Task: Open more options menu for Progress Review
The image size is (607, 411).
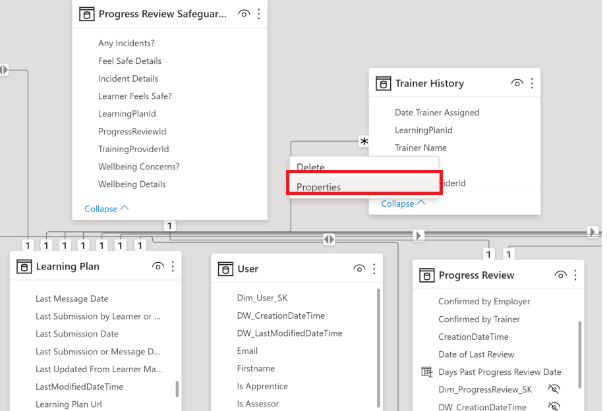Action: (576, 275)
